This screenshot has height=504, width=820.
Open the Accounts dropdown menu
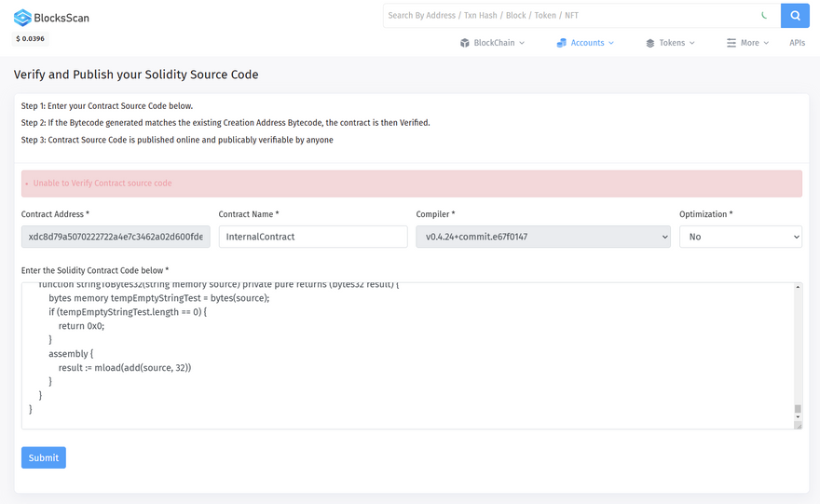(x=586, y=43)
